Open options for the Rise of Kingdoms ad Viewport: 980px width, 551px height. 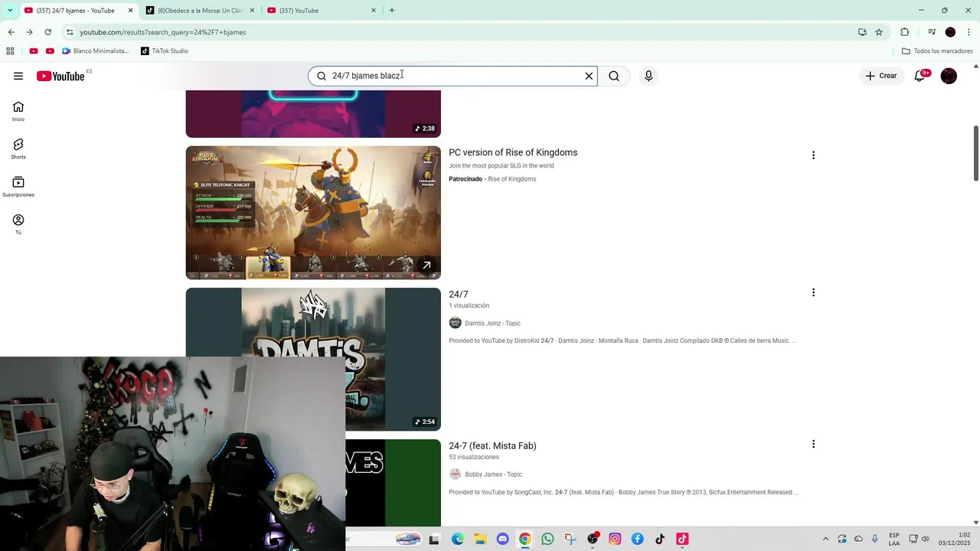point(813,155)
